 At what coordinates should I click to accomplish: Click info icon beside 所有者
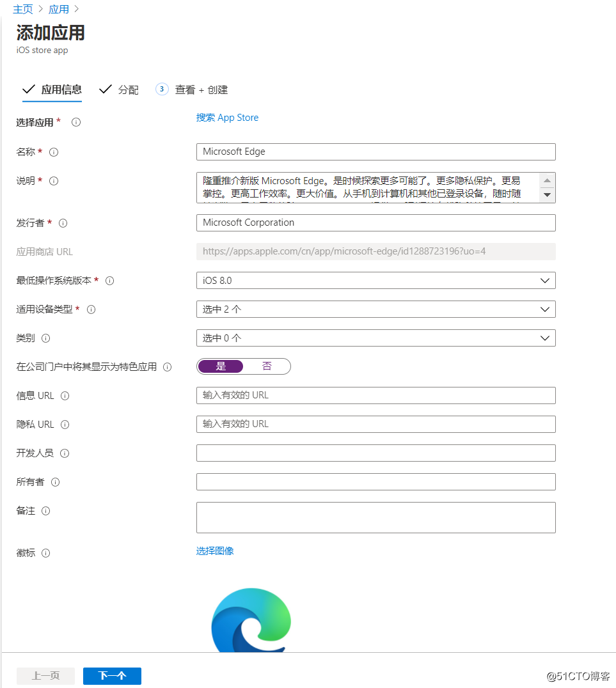[55, 481]
